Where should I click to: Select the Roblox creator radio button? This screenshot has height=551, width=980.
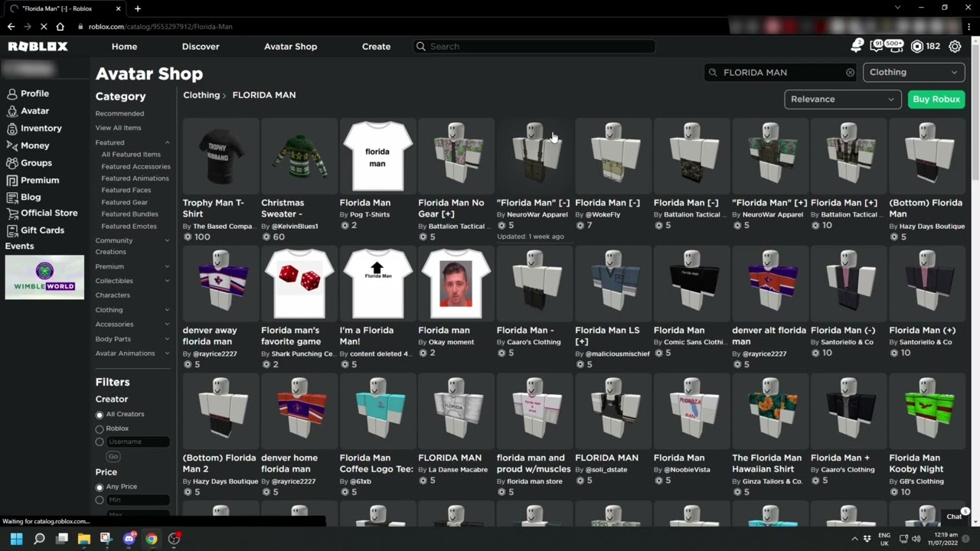pyautogui.click(x=100, y=429)
